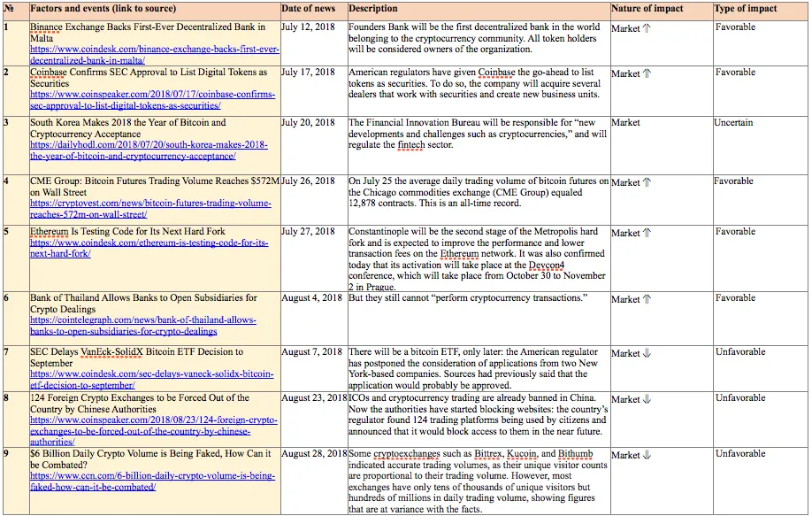Click 'Favorable' in the Ethereum row

coord(735,231)
